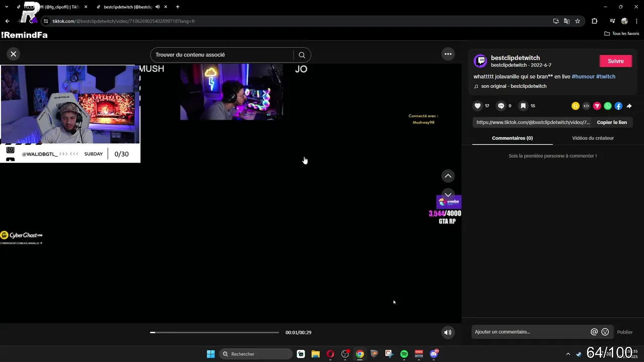Open the bestclipdetwitch profile avatar
The image size is (644, 362).
tap(480, 61)
